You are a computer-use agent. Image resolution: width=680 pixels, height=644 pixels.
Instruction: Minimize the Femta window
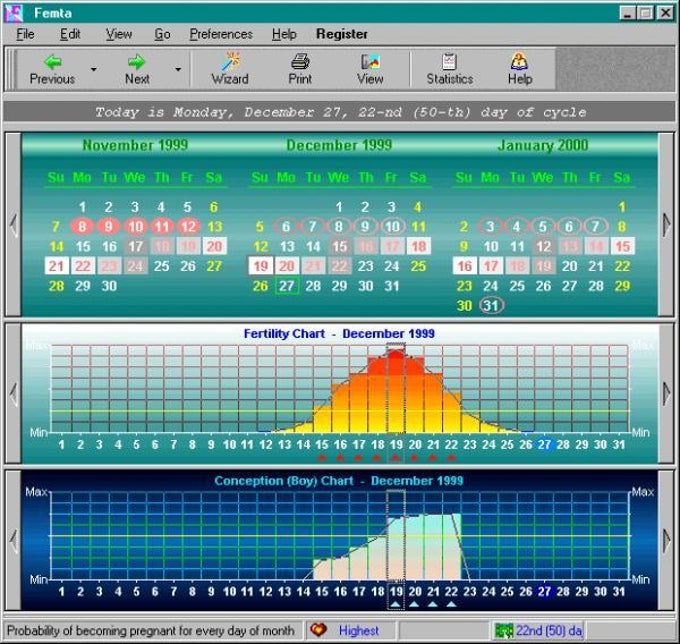[628, 13]
